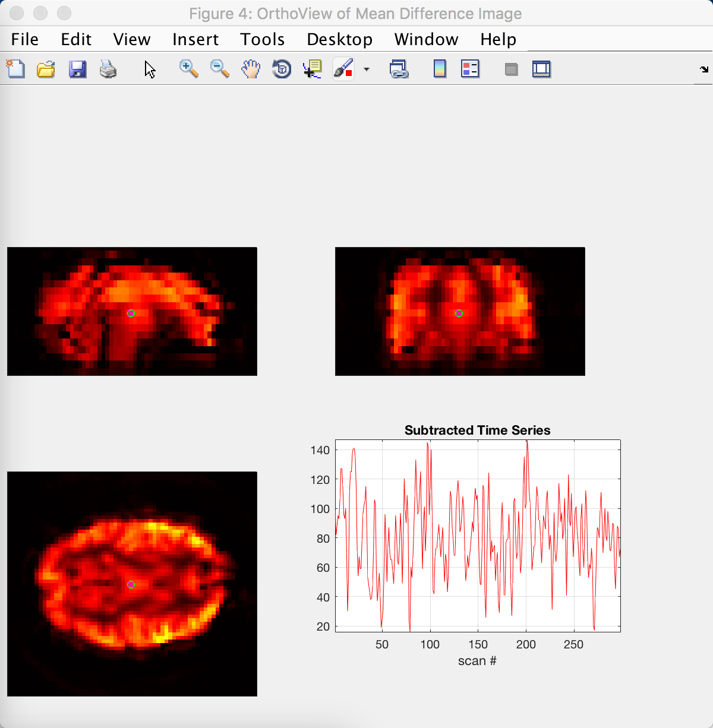Click the axial brain slice image
Screen dimensions: 713x728
click(x=132, y=584)
